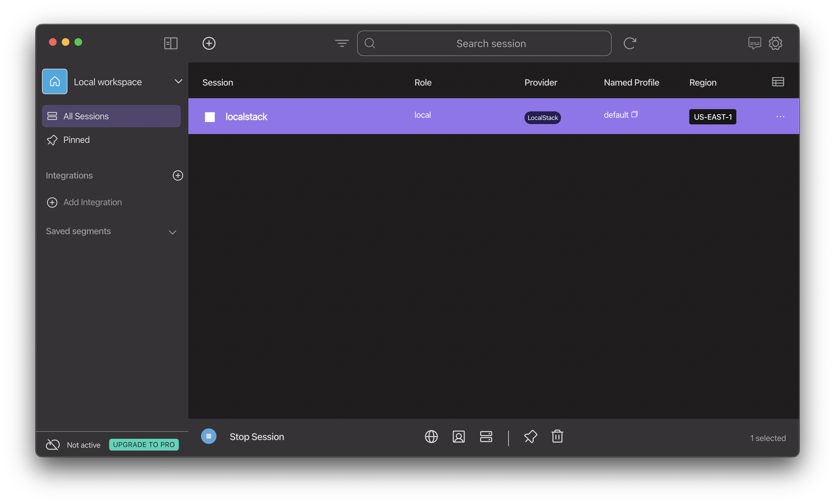This screenshot has width=835, height=504.
Task: Open the localstack row three-dot menu
Action: 780,116
